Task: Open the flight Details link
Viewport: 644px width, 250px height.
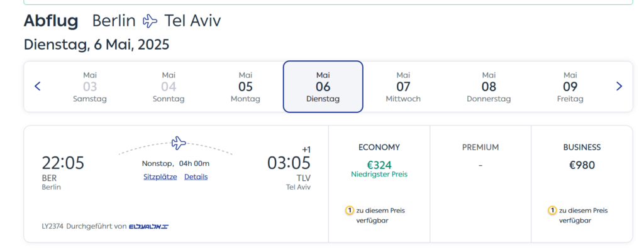Action: click(x=196, y=177)
